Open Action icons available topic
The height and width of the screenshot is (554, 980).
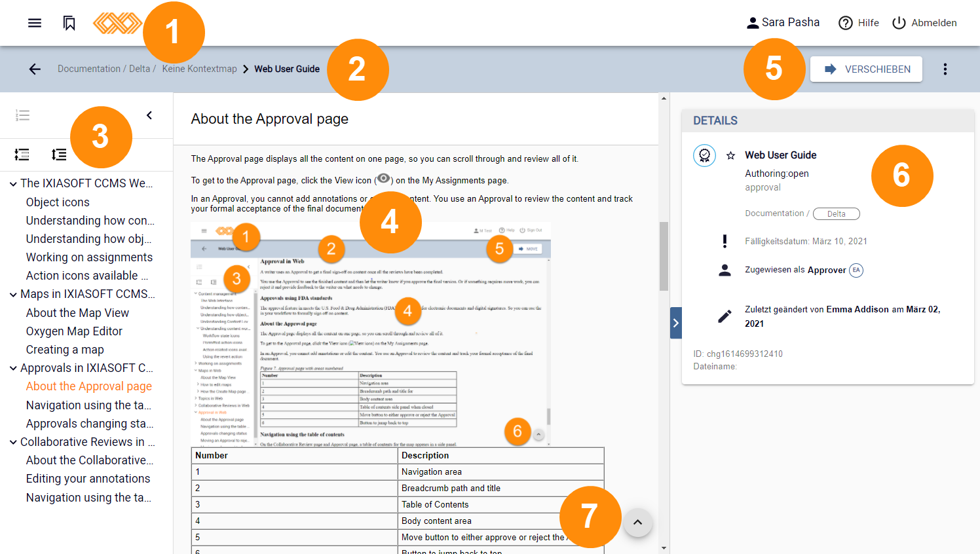[x=87, y=276]
